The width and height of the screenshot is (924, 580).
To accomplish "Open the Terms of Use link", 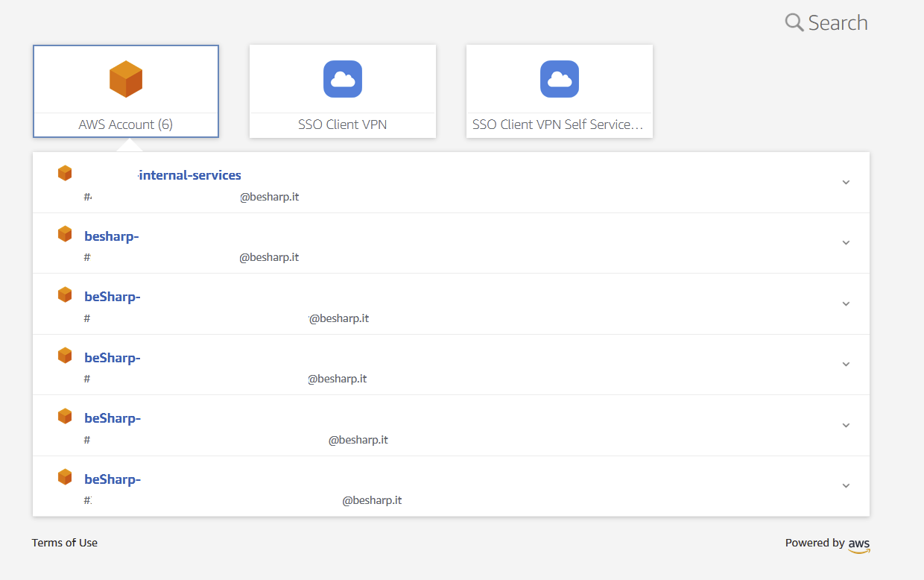I will pyautogui.click(x=65, y=543).
